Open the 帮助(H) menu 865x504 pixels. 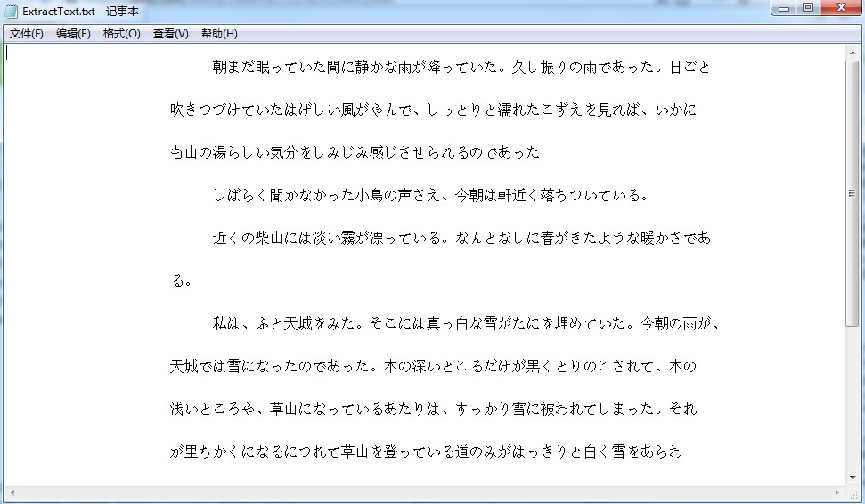(x=219, y=34)
